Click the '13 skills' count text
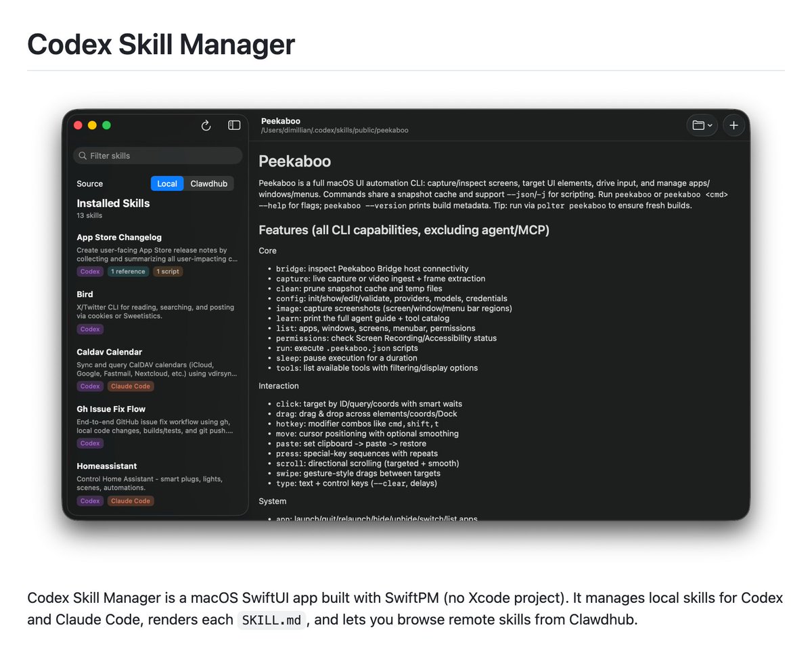Image resolution: width=812 pixels, height=653 pixels. pyautogui.click(x=89, y=215)
